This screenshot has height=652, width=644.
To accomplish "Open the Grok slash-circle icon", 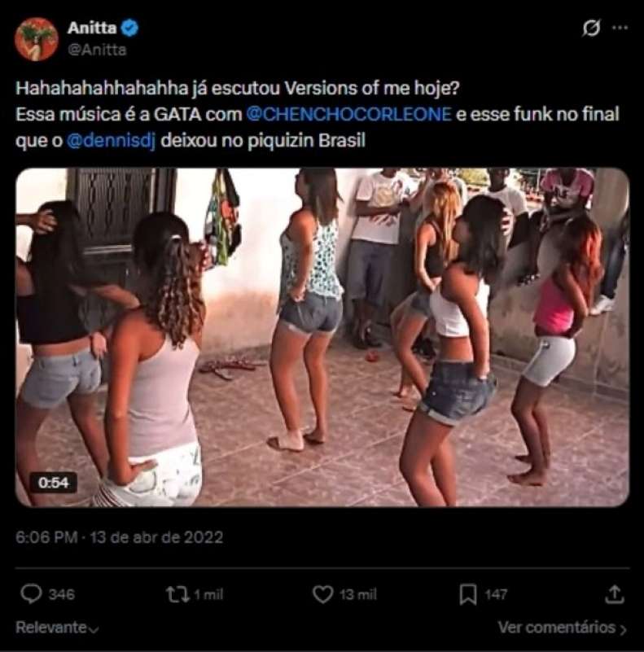I will pos(591,28).
